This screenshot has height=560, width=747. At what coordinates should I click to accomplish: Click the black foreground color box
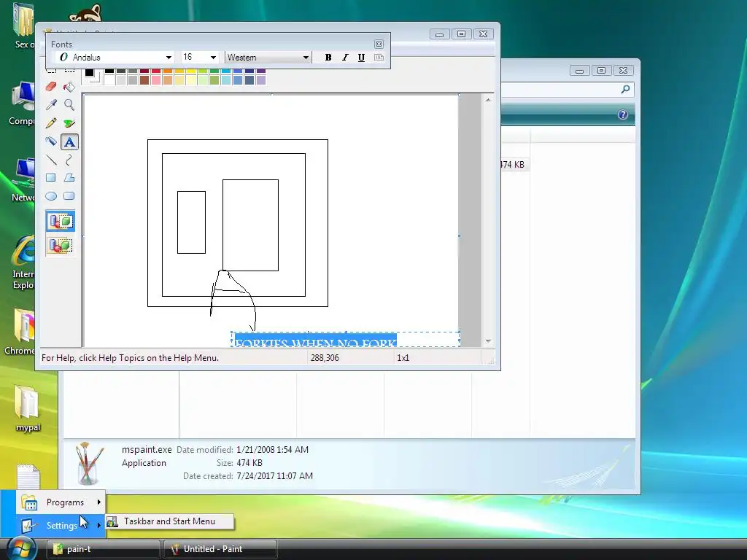[x=89, y=72]
